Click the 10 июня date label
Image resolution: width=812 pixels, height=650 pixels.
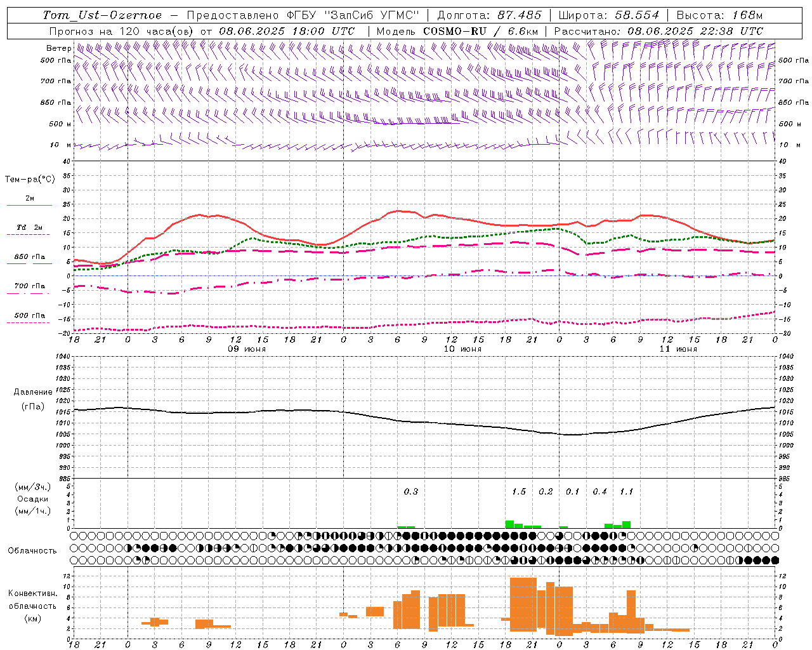click(x=462, y=349)
